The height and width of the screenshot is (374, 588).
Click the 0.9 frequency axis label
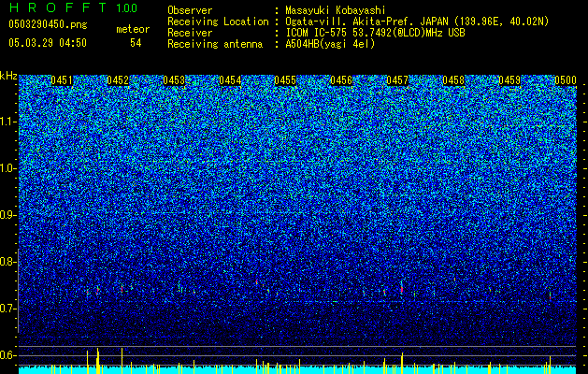pos(7,215)
